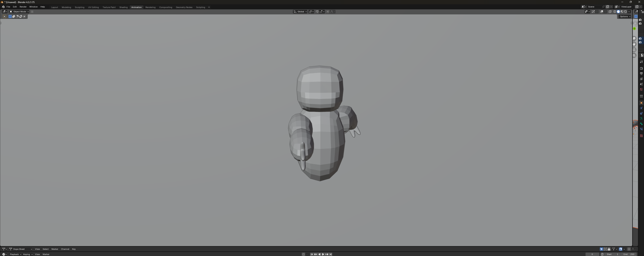Select material preview shading mode
Image resolution: width=644 pixels, height=256 pixels.
click(622, 12)
